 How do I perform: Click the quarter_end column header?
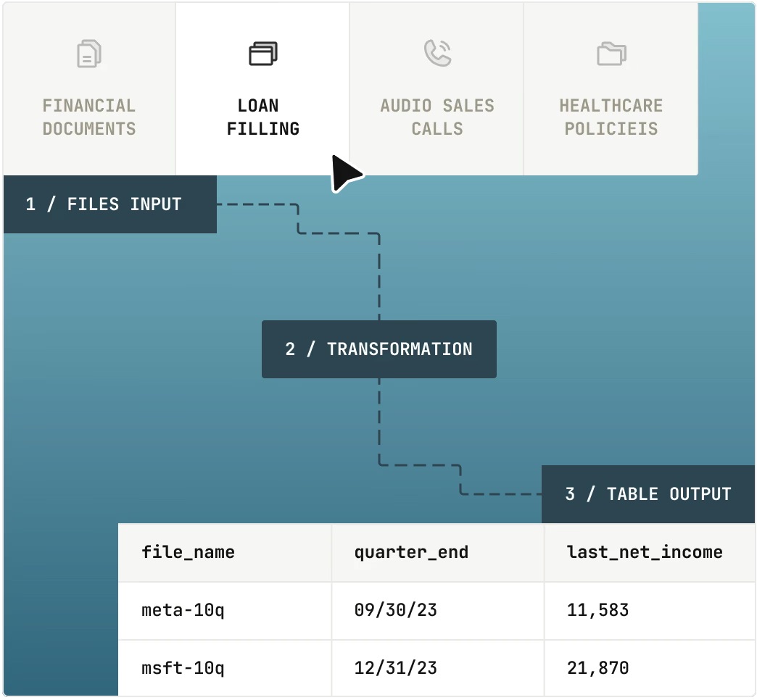pyautogui.click(x=411, y=552)
